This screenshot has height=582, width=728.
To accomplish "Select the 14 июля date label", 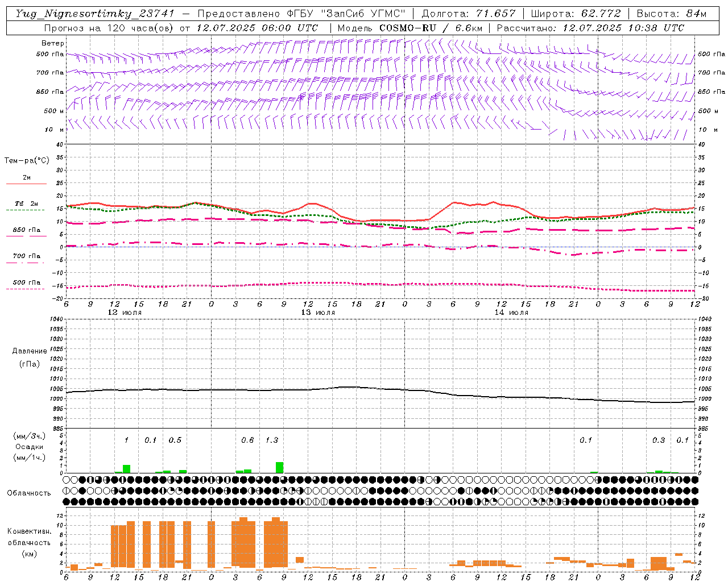I will [x=511, y=313].
